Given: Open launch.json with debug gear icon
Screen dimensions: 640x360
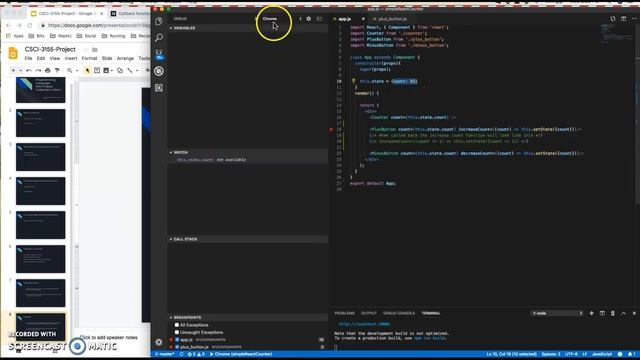Looking at the screenshot, I should point(309,19).
